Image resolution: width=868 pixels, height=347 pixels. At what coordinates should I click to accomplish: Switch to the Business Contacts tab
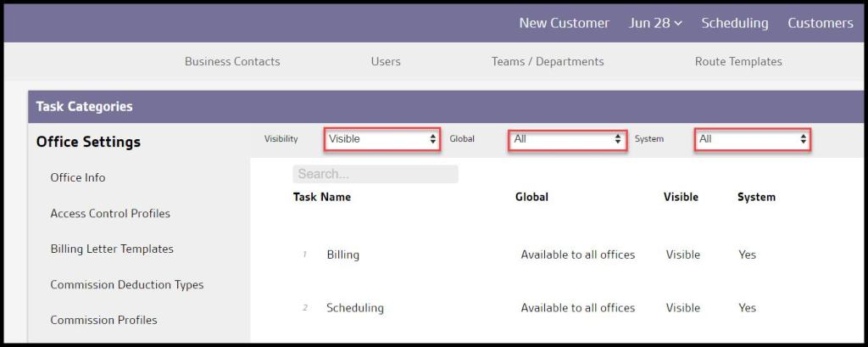pyautogui.click(x=232, y=61)
